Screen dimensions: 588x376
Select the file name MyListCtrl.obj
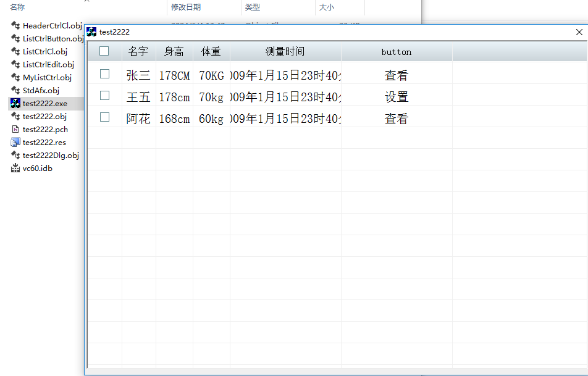(47, 77)
